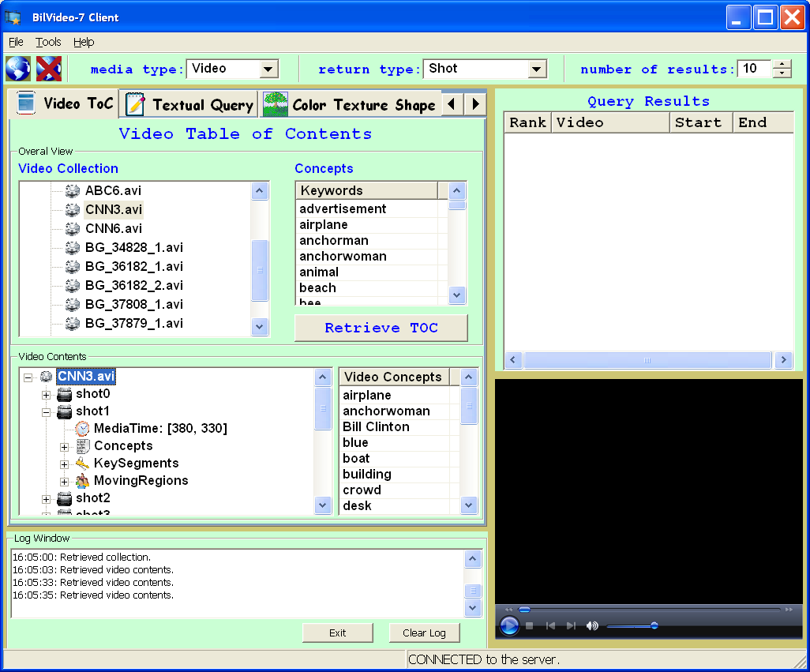810x672 pixels.
Task: Open the Tools menu
Action: coord(48,42)
